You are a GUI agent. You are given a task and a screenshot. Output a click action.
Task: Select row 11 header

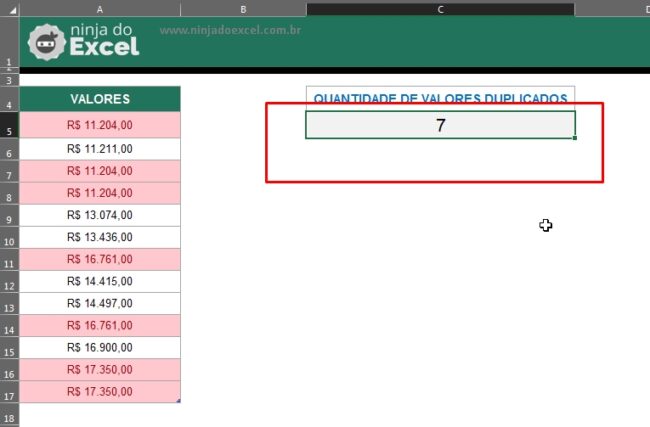pos(9,259)
